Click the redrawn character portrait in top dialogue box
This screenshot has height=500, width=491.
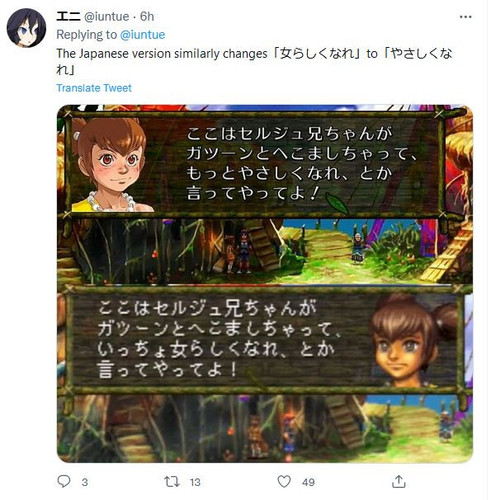110,165
